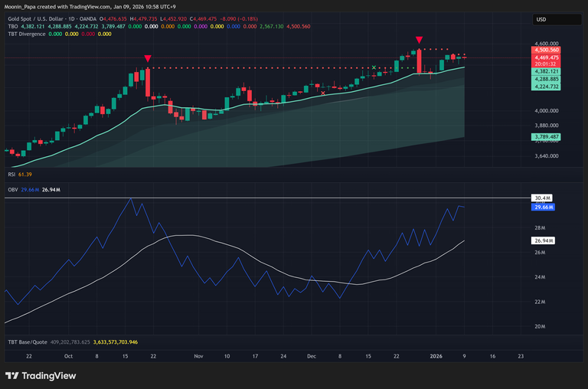Click the 2026 date on time axis
Viewport: 588px width, 389px height.
436,356
